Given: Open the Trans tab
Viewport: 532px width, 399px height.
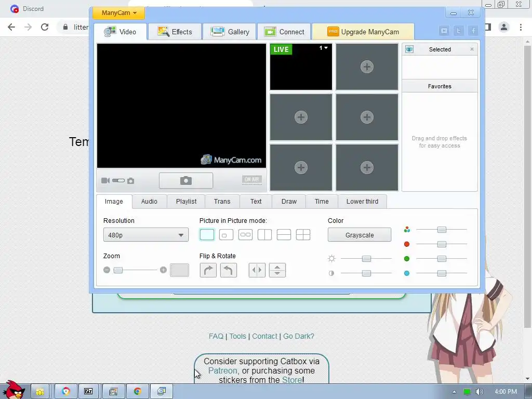Looking at the screenshot, I should click(222, 202).
